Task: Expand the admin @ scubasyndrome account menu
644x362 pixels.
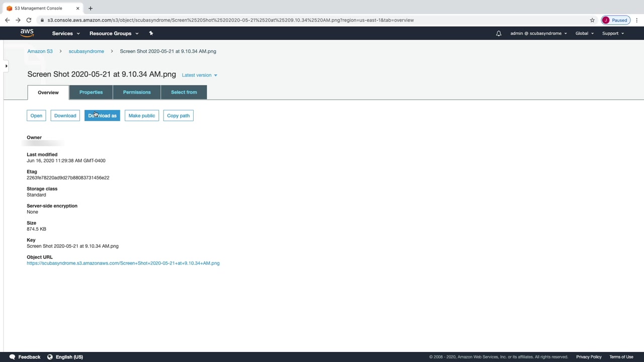Action: click(538, 33)
